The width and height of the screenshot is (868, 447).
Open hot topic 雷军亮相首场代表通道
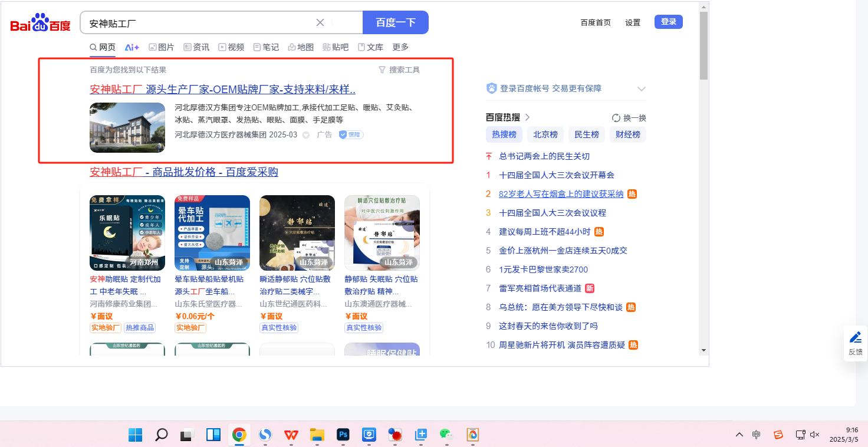click(540, 288)
